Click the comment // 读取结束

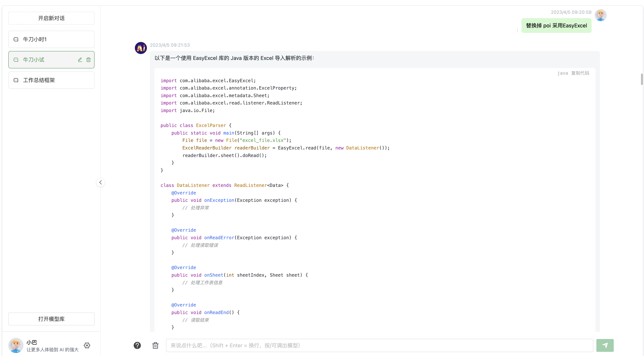tap(196, 320)
